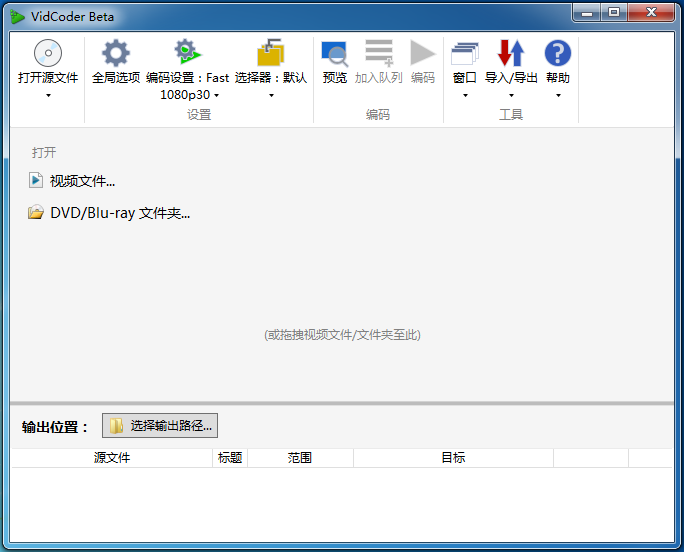Image resolution: width=684 pixels, height=552 pixels.
Task: Expand the 编码设置 Fast 1080p30 preset dropdown
Action: 216,95
